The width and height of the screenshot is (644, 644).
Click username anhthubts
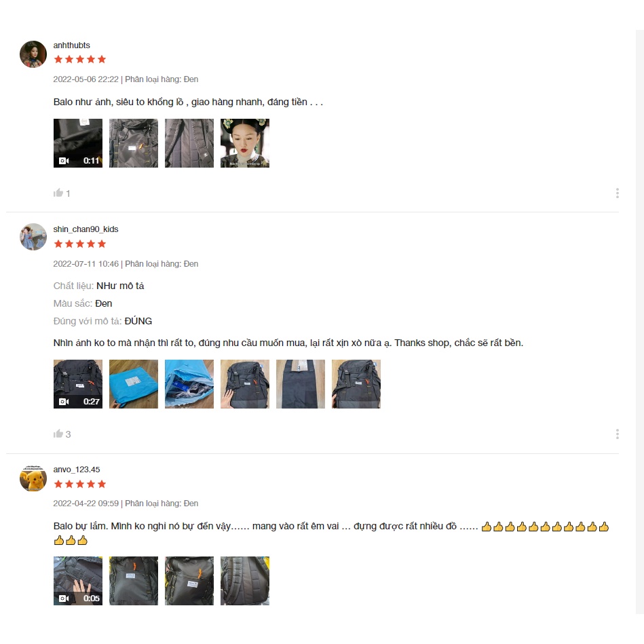[71, 45]
